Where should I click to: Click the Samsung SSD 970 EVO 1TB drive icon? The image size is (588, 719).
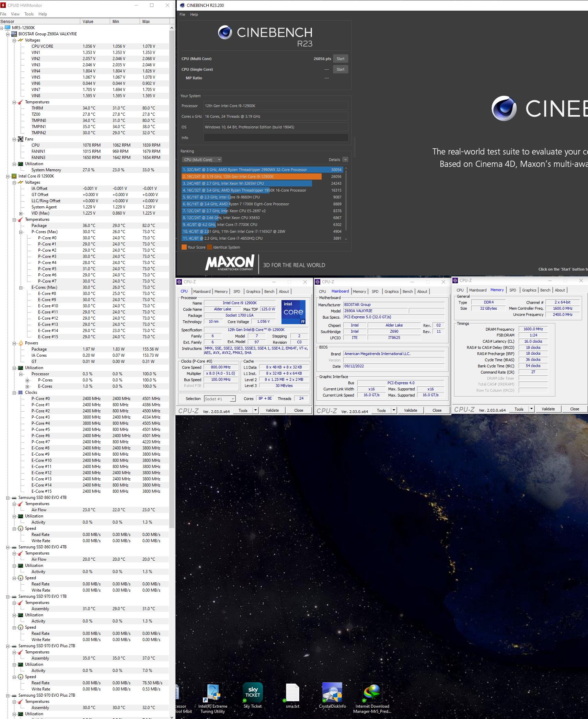coord(14,596)
